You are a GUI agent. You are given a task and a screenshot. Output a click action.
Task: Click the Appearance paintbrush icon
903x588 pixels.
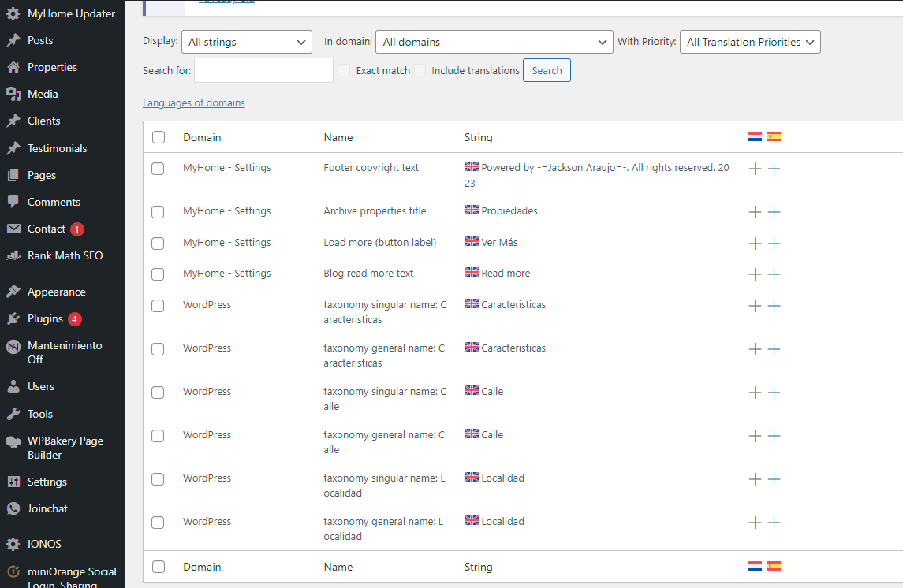13,292
